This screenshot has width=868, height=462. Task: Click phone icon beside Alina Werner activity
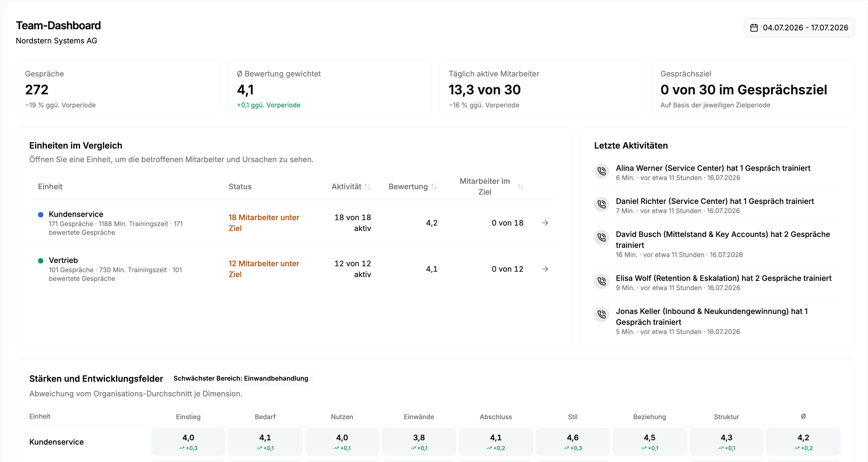(601, 171)
